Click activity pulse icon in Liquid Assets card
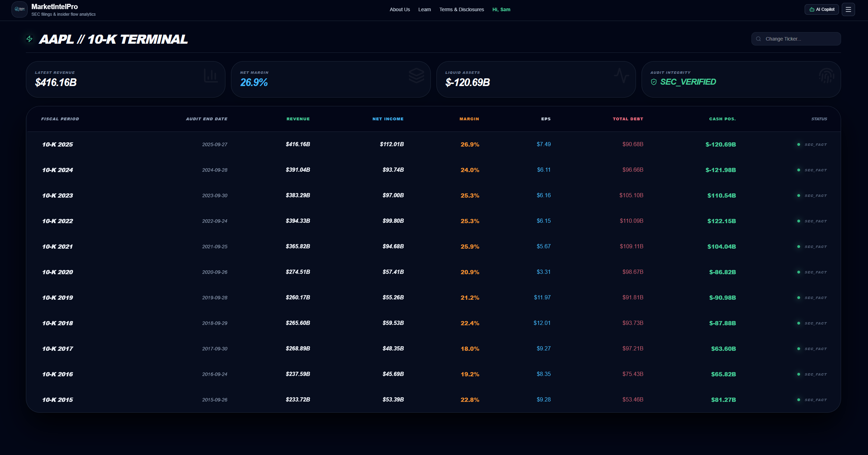868x455 pixels. (x=621, y=76)
